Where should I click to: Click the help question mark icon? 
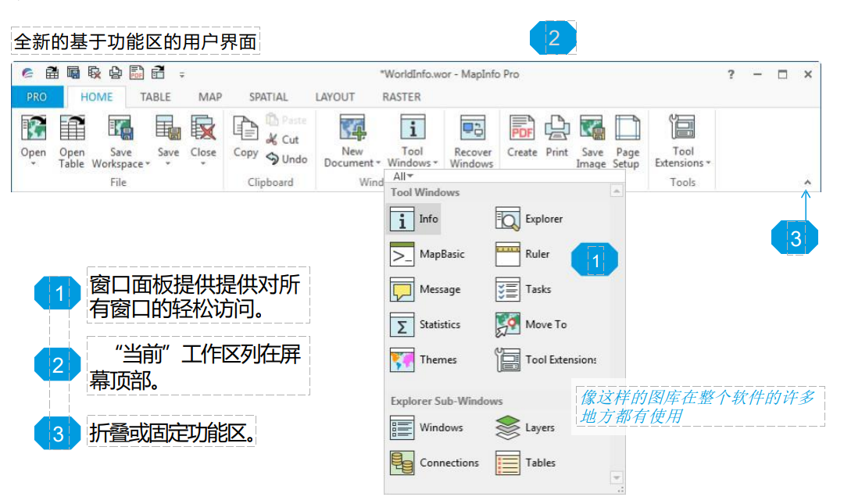click(731, 74)
